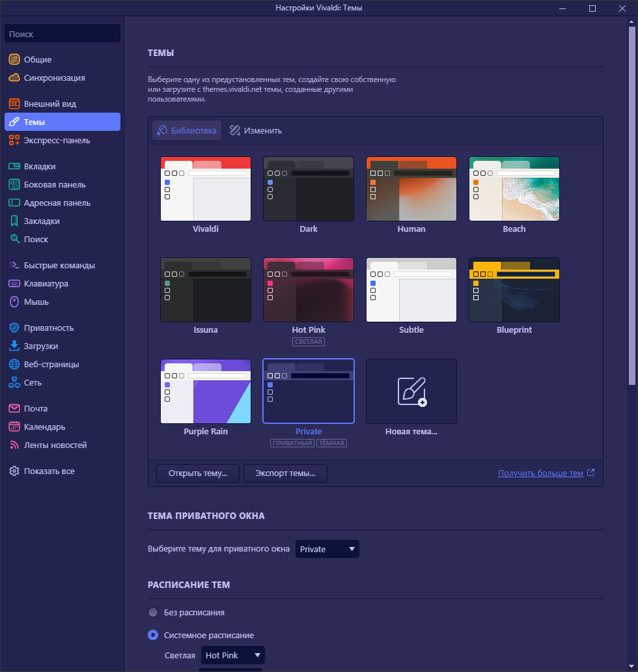Click the Calendar icon in sidebar
638x672 pixels.
[x=14, y=427]
